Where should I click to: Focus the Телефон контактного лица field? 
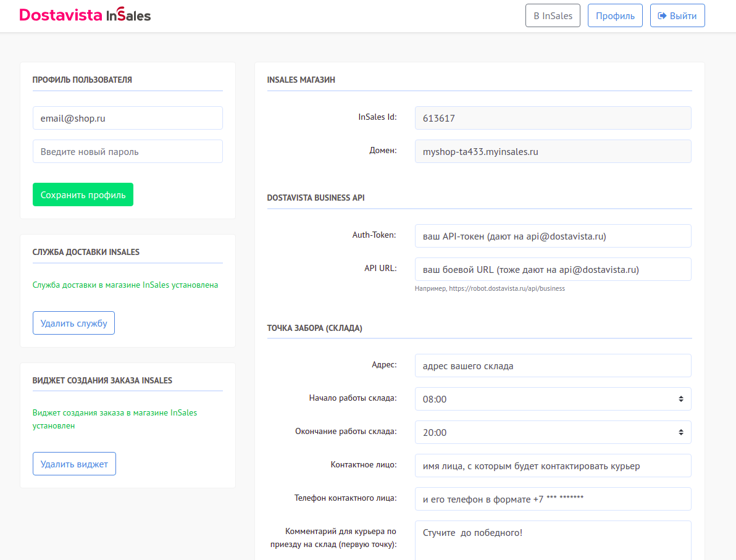coord(553,498)
